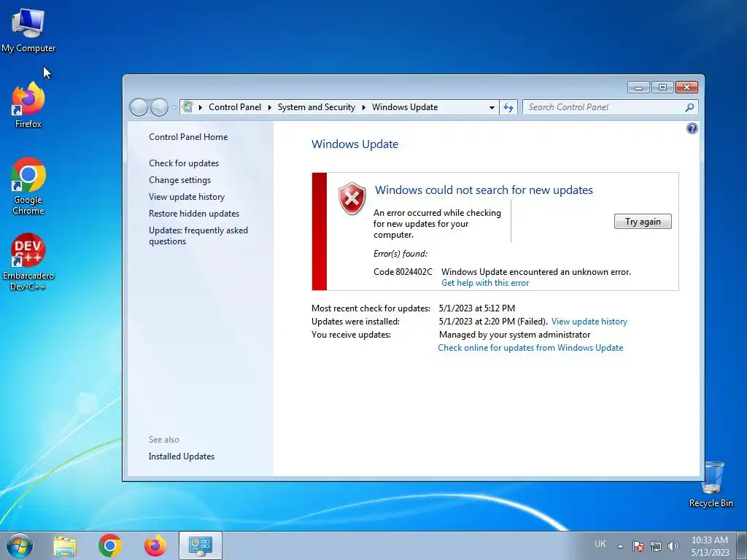Click the Try again button
This screenshot has height=560, width=747.
click(643, 222)
